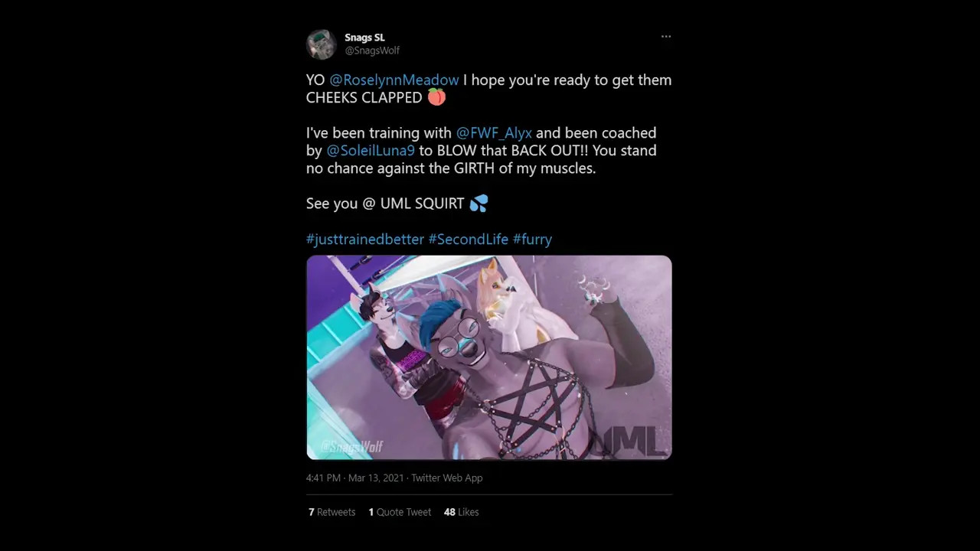This screenshot has width=980, height=551.
Task: Click the sweat droplets emoji after SQUIRT
Action: pos(479,204)
